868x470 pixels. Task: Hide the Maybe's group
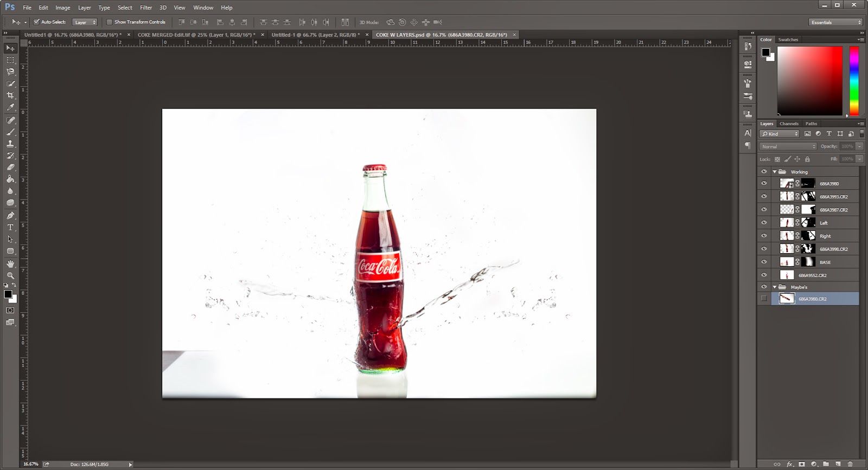(764, 287)
